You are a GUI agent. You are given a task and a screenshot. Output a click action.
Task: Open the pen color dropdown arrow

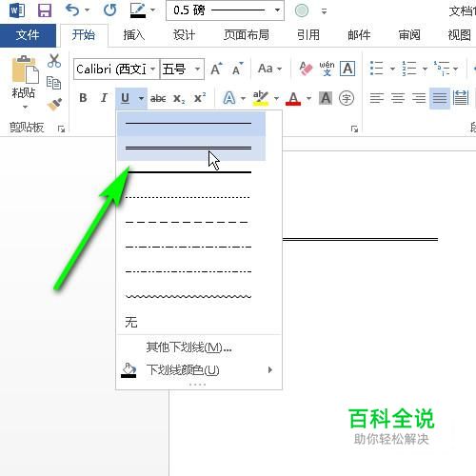click(x=152, y=10)
